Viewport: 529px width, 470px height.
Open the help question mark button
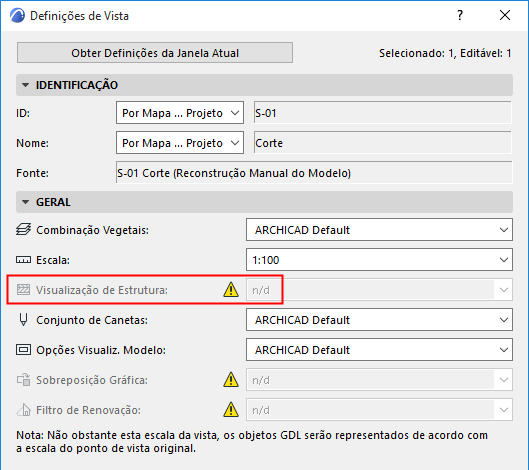(x=460, y=15)
